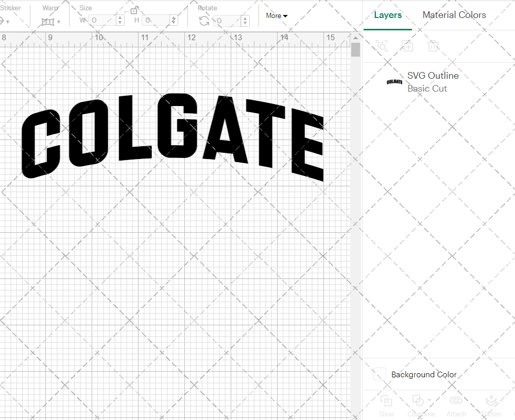The height and width of the screenshot is (420, 515).
Task: Click the Flatten button
Action: 491,406
